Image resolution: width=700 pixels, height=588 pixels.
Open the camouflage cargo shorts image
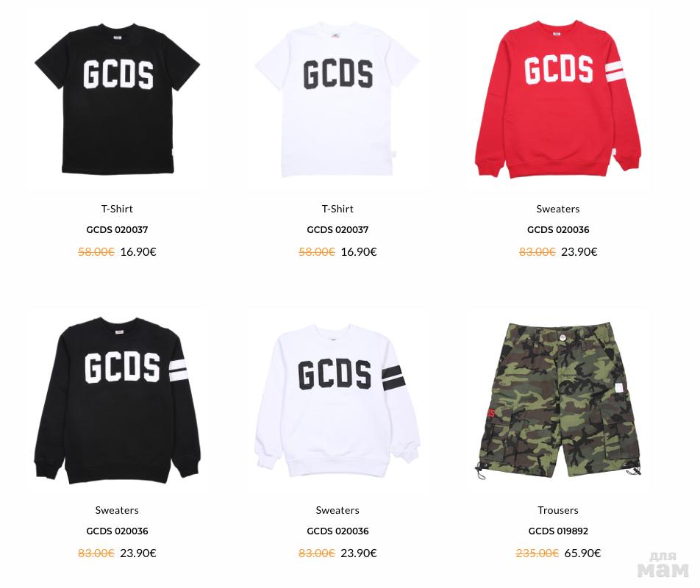click(x=558, y=401)
